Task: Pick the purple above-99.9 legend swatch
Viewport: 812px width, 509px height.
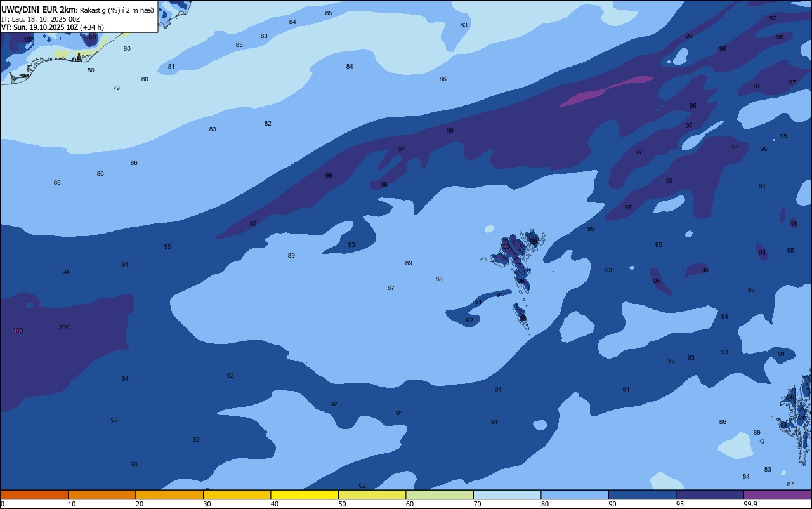Action: (777, 494)
